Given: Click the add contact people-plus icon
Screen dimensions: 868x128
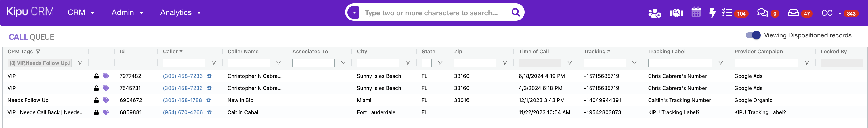Looking at the screenshot, I should pyautogui.click(x=654, y=13).
